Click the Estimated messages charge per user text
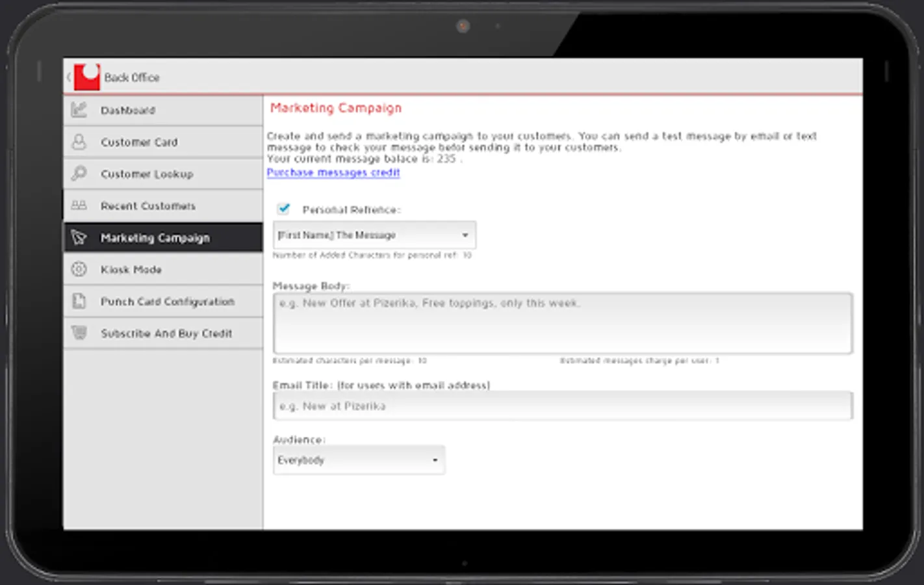 pyautogui.click(x=640, y=361)
